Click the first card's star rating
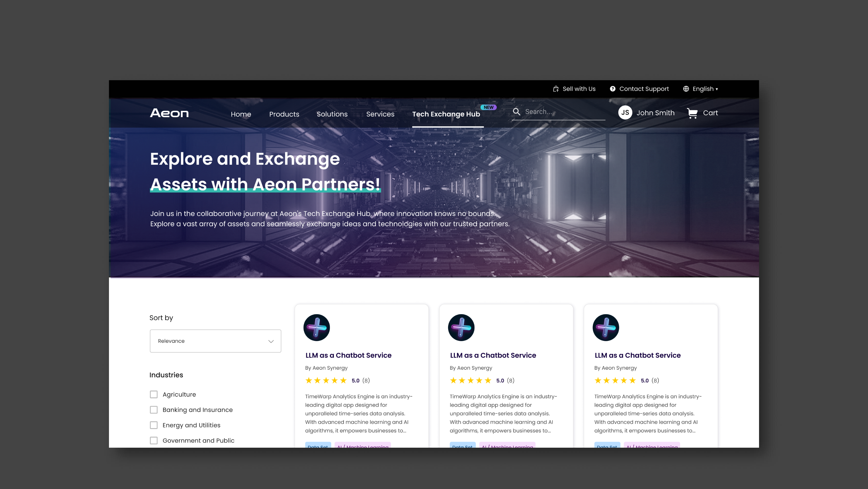The height and width of the screenshot is (489, 868). (326, 380)
